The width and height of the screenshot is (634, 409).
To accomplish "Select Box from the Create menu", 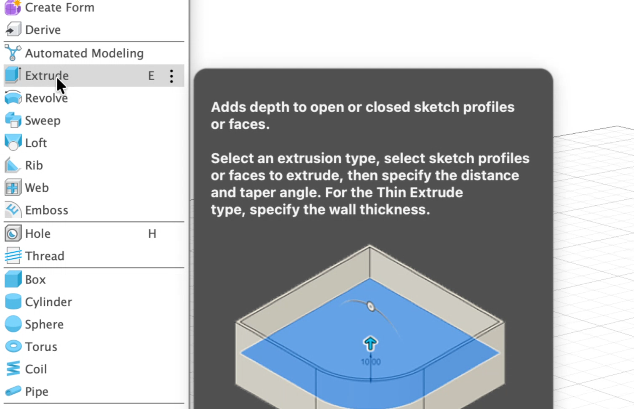I will click(x=35, y=280).
